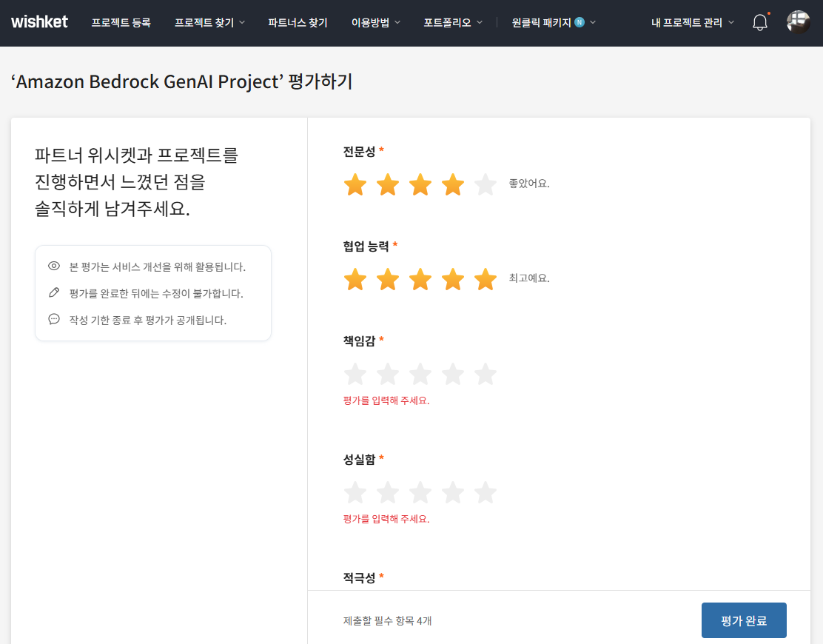
Task: Open the 내 프로젝트 관리 dropdown
Action: tap(693, 23)
